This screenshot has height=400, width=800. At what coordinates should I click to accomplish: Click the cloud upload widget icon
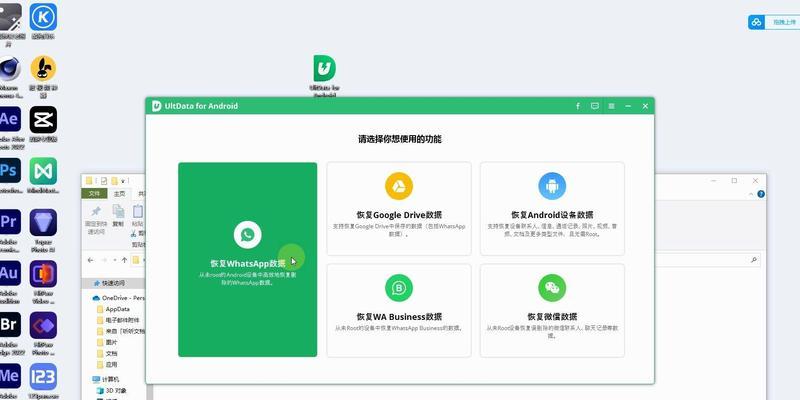point(756,22)
